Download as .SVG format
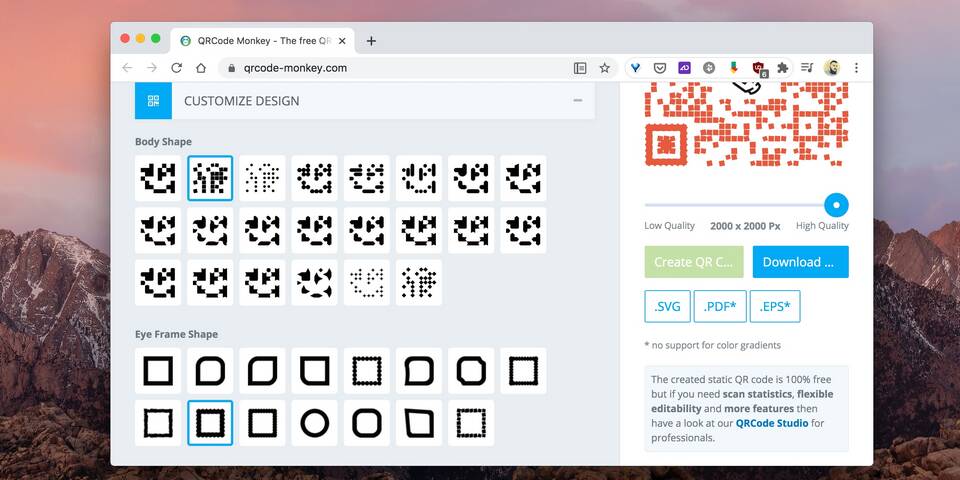 click(667, 306)
